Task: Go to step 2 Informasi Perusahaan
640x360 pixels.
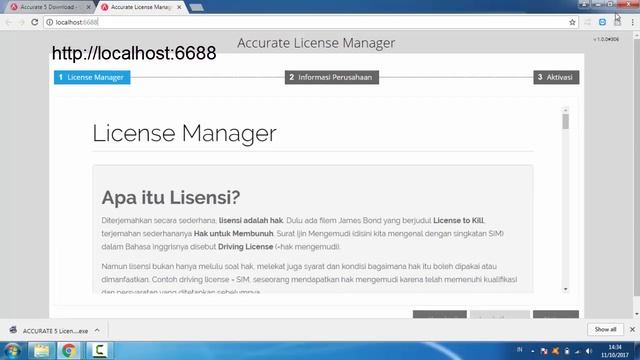Action: tap(331, 77)
